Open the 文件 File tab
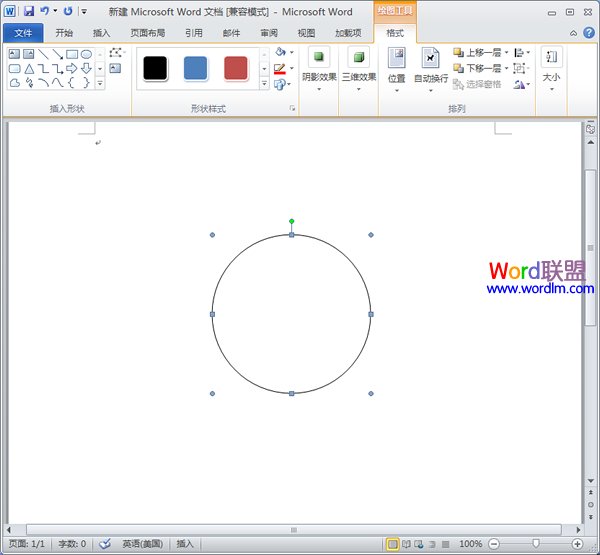This screenshot has height=555, width=600. 23,33
